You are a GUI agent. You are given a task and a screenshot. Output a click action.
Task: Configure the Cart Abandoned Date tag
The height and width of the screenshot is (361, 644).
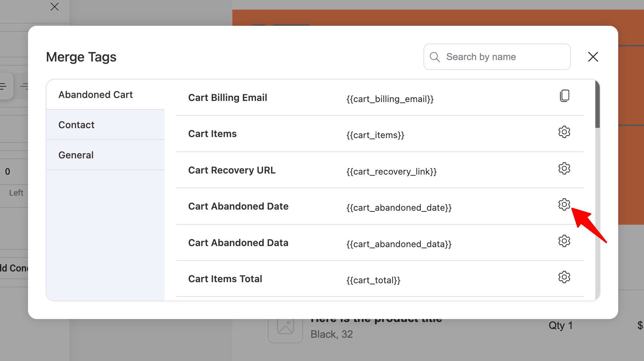[x=564, y=204]
